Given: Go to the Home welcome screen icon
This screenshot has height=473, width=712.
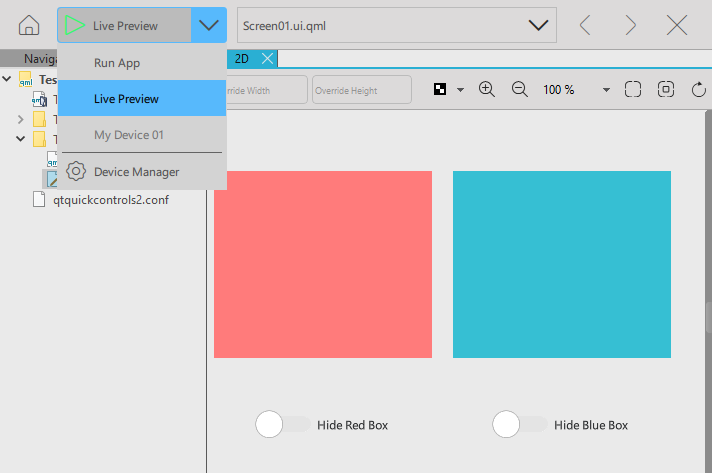Looking at the screenshot, I should tap(29, 25).
